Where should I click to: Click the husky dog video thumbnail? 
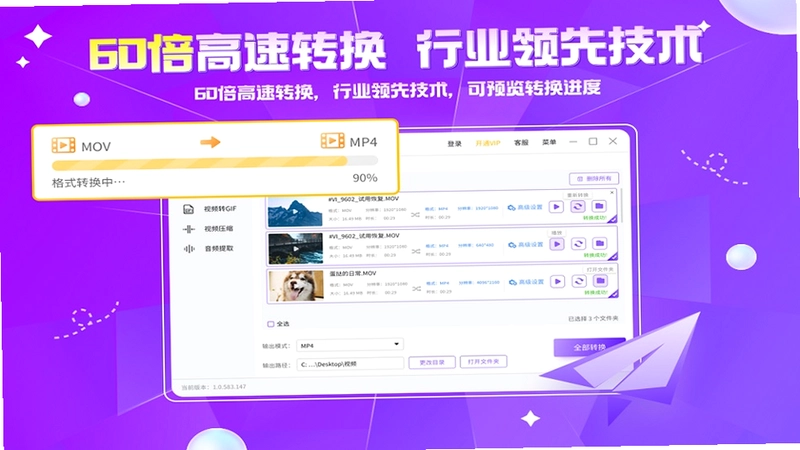pos(296,286)
